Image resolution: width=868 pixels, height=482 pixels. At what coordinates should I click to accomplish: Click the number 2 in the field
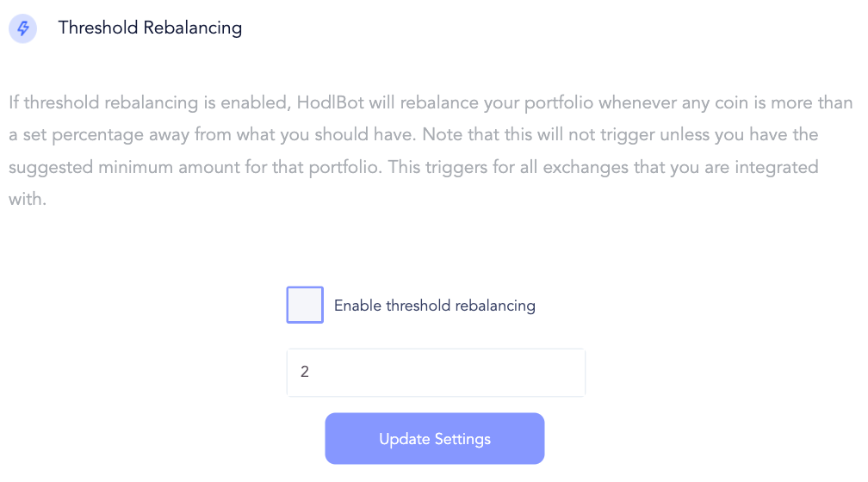pos(305,373)
